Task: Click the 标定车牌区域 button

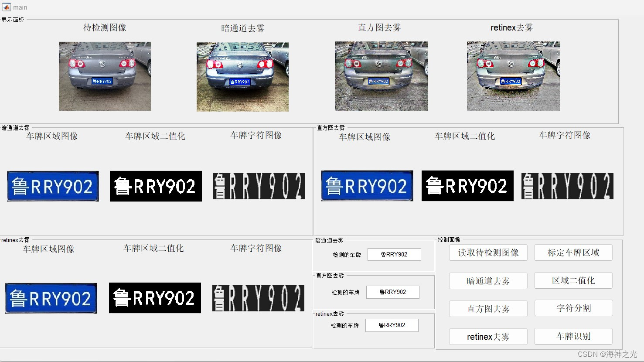Action: coord(573,253)
